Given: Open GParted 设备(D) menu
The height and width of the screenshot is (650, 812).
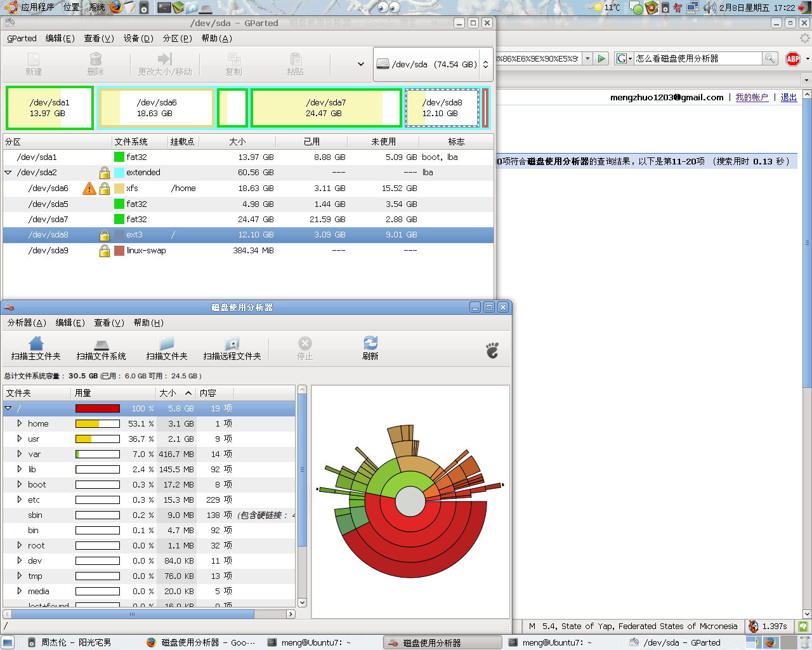Looking at the screenshot, I should (138, 38).
